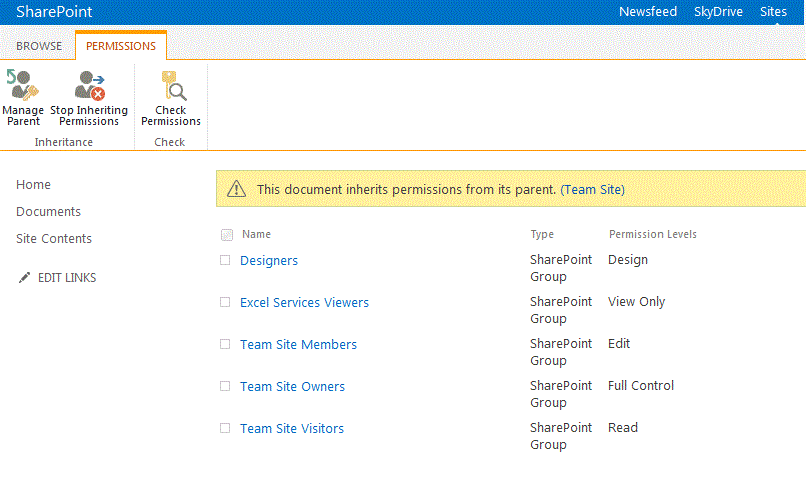Click the Stop Inheriting Permissions icon
Viewport: 806px width, 479px height.
(89, 85)
